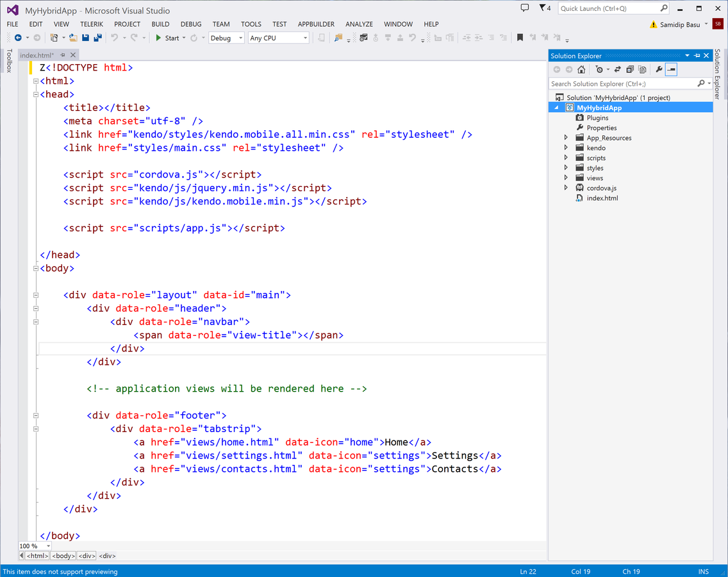Click the feedback speech bubble icon
Viewport: 728px width, 577px height.
click(525, 8)
